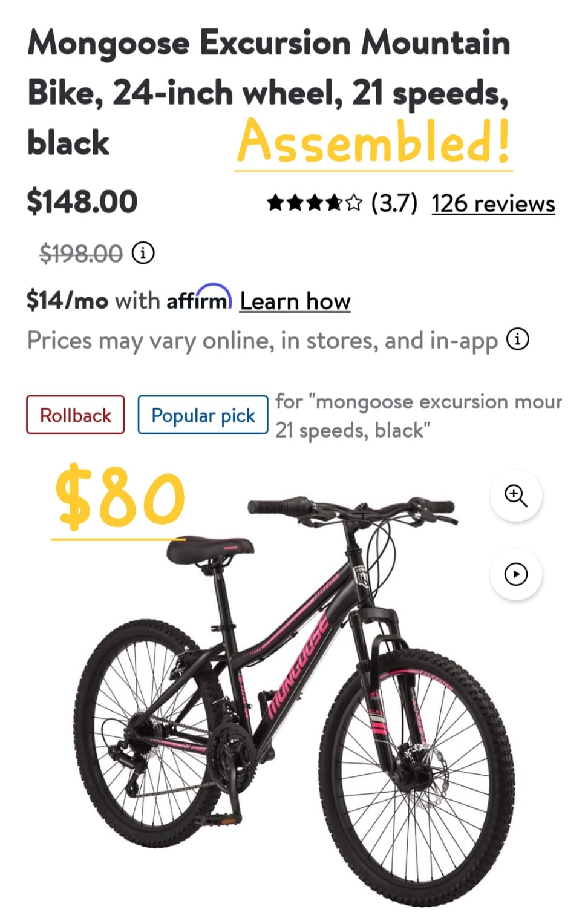Click the $148.00 current price
The width and height of the screenshot is (588, 918).
pos(82,202)
